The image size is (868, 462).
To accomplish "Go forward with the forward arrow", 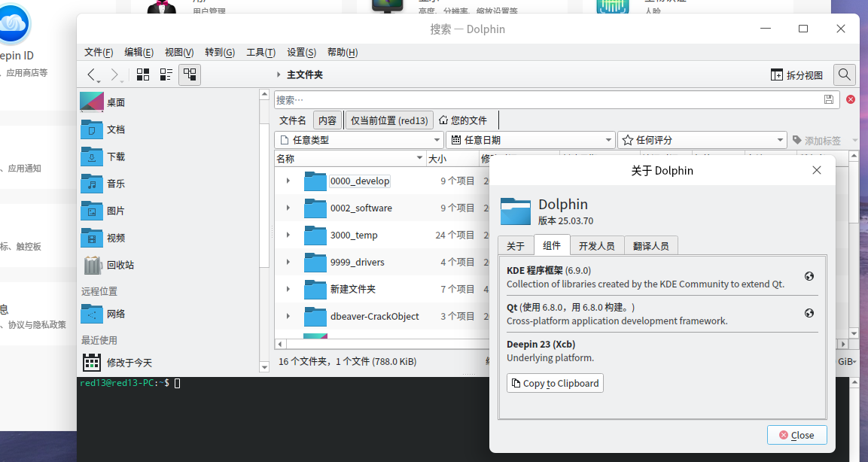I will (114, 74).
